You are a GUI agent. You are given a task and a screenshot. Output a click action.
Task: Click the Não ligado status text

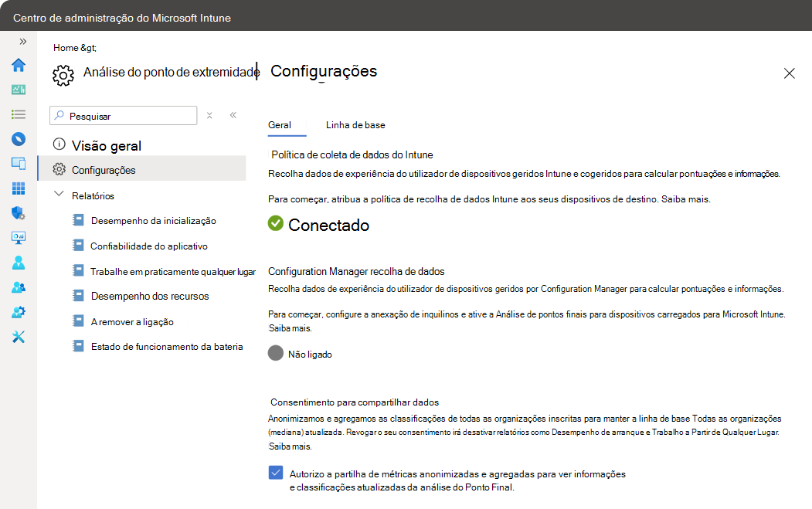310,355
